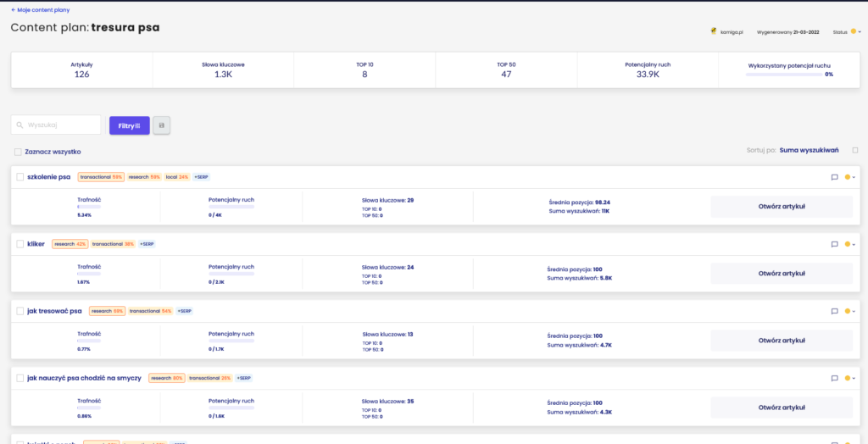
Task: Select the transactional 59% tag on szkolenie psa
Action: click(x=101, y=177)
